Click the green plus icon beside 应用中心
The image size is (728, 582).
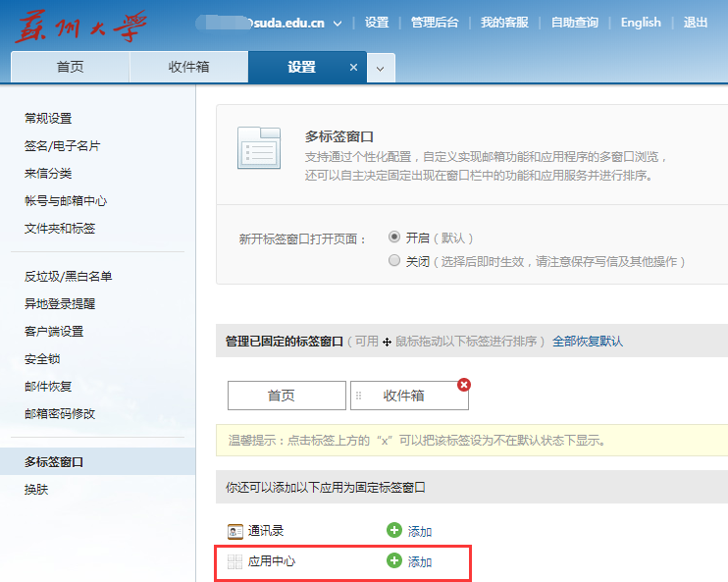[394, 561]
